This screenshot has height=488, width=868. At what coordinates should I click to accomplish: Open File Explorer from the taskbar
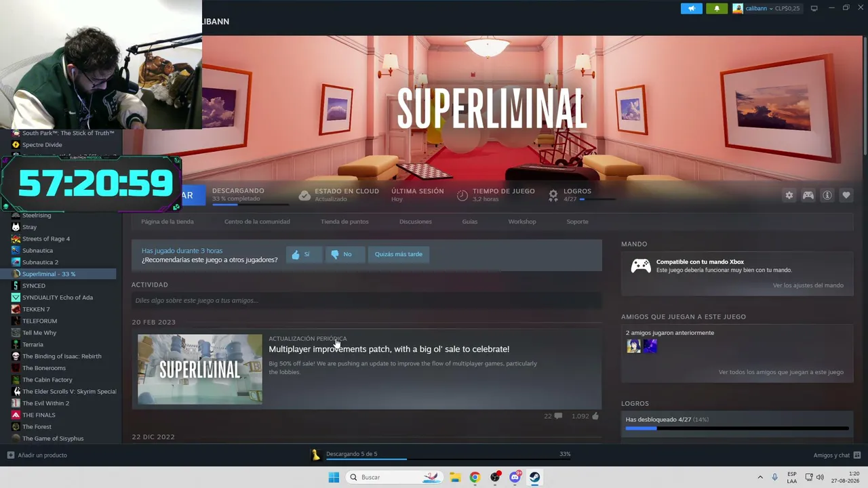[455, 477]
